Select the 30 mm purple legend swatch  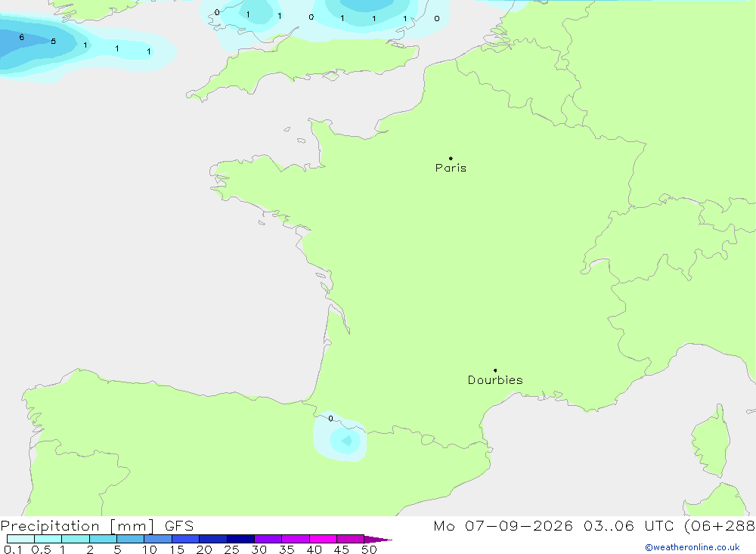[268, 539]
